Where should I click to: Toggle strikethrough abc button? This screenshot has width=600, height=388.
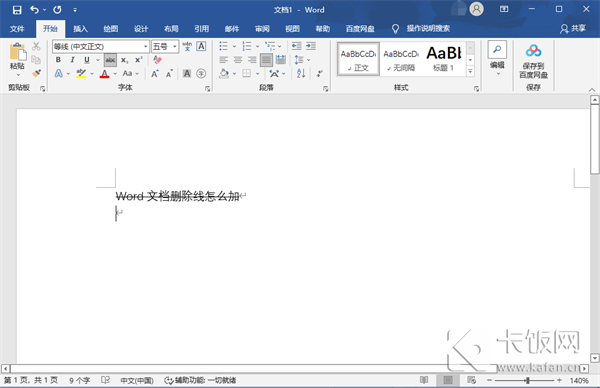tap(110, 60)
